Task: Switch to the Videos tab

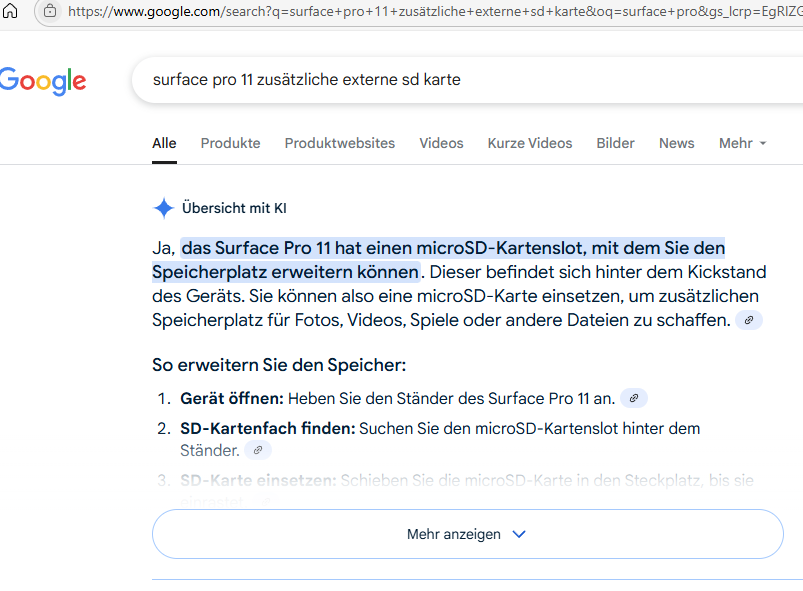Action: [441, 143]
